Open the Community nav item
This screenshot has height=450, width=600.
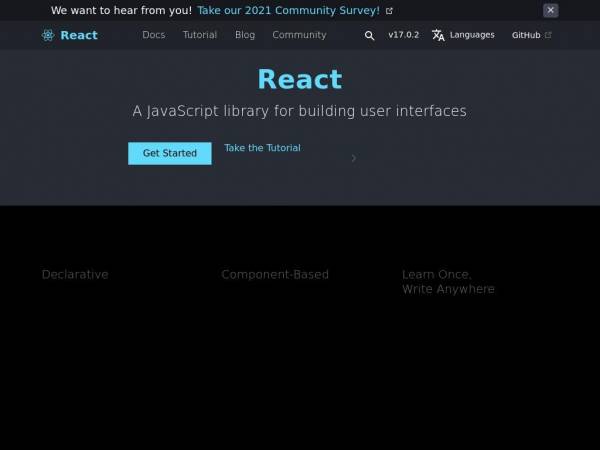point(299,35)
